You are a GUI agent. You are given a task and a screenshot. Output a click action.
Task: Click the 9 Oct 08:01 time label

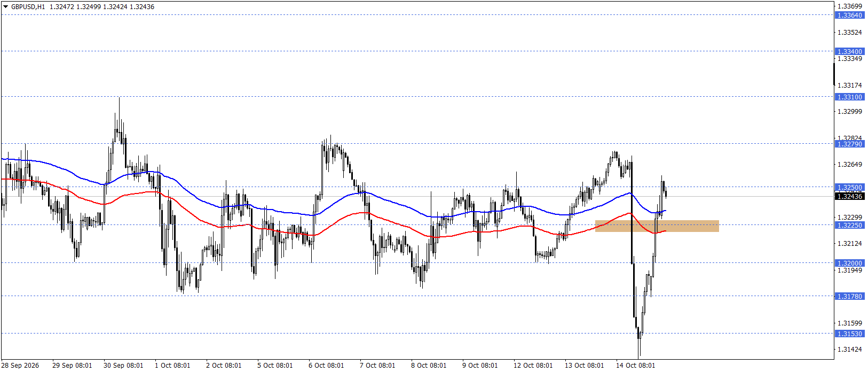click(x=480, y=366)
